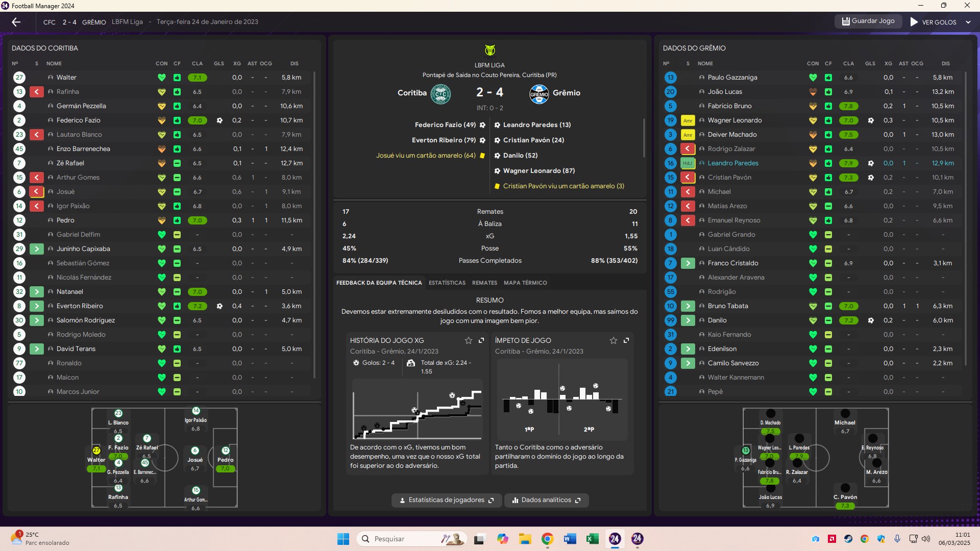The image size is (980, 551).
Task: Expand the História do Jogo xG panel
Action: coord(481,340)
